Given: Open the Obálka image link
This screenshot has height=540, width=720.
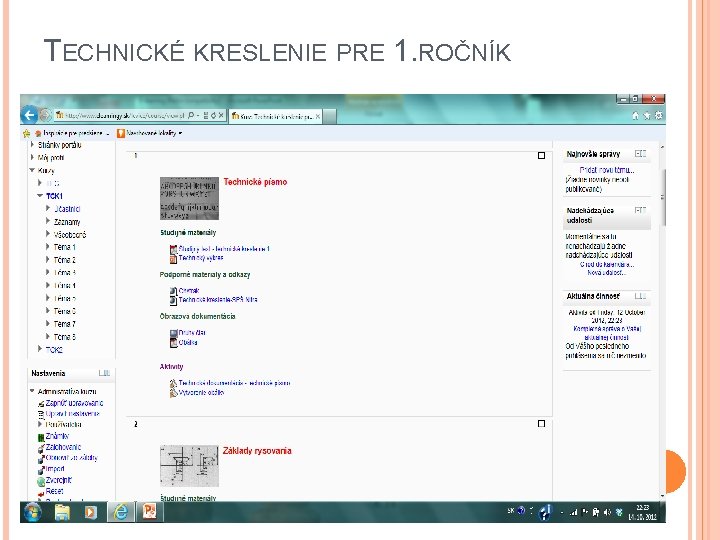Looking at the screenshot, I should [x=188, y=343].
